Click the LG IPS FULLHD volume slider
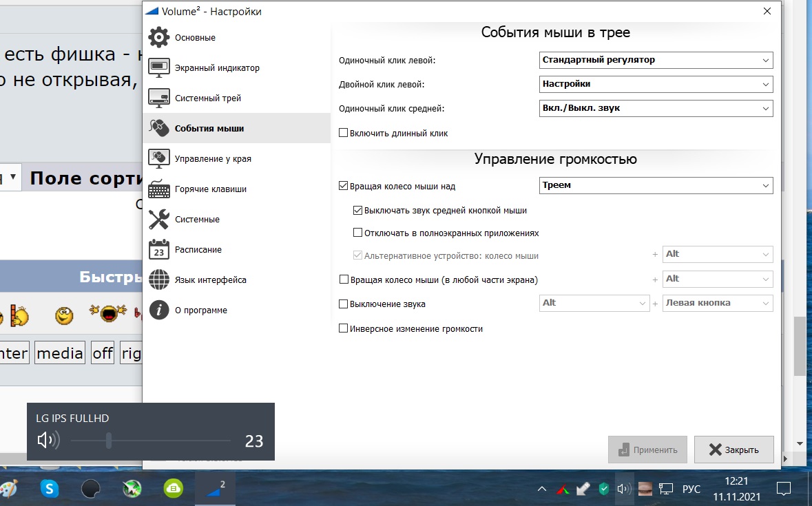Image resolution: width=812 pixels, height=506 pixels. [x=150, y=441]
